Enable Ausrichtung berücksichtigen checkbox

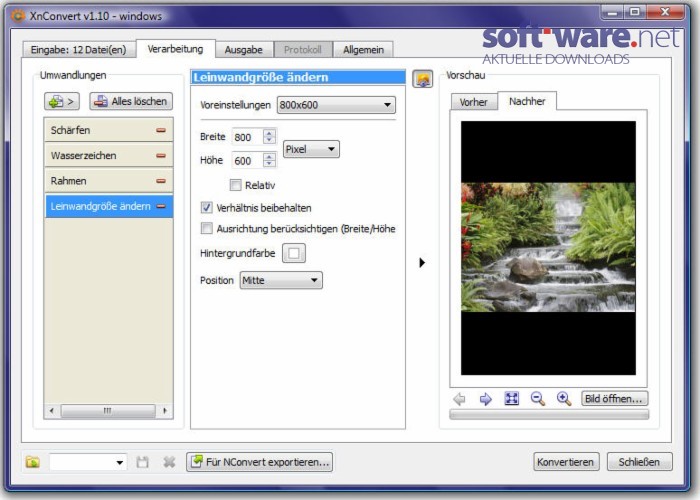coord(206,229)
